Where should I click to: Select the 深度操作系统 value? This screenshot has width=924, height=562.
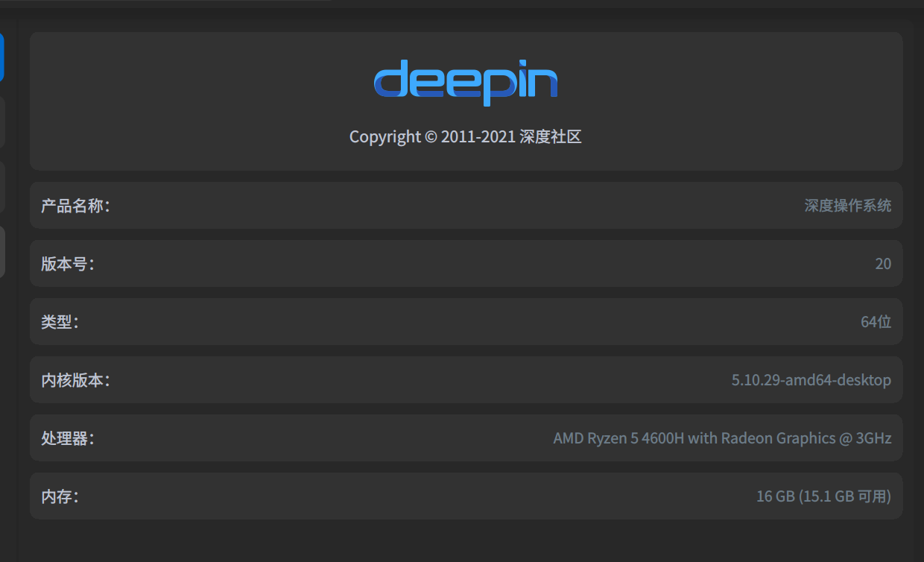click(x=848, y=206)
